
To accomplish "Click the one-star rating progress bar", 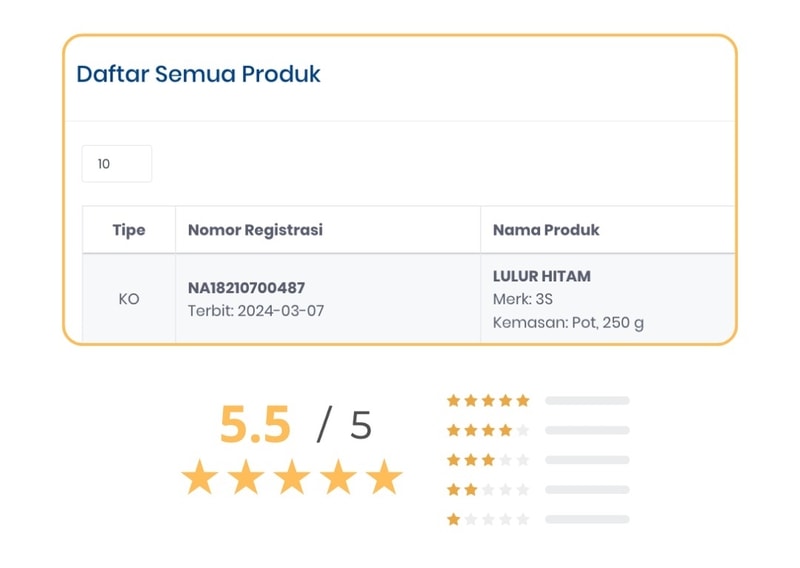I will pos(587,520).
